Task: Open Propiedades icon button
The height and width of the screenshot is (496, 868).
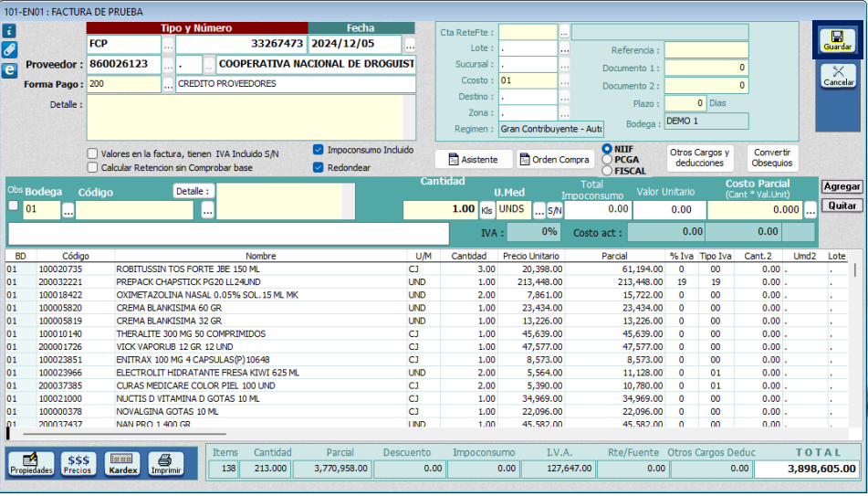Action: [31, 464]
